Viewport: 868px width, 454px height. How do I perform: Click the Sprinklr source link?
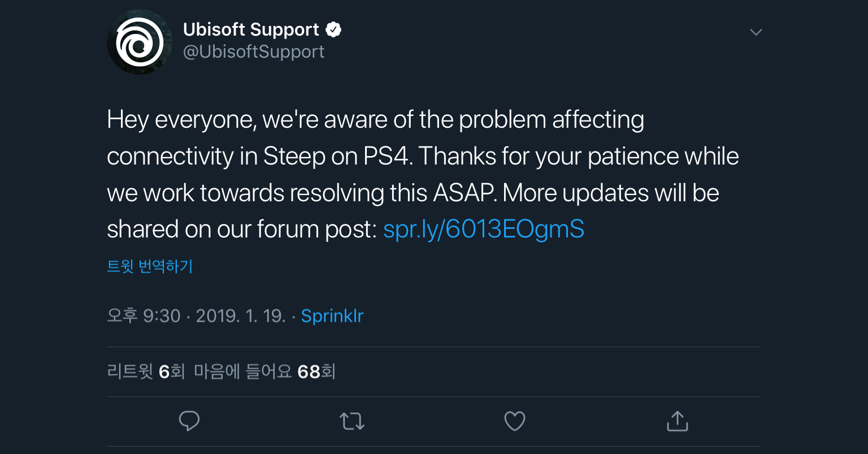click(332, 316)
